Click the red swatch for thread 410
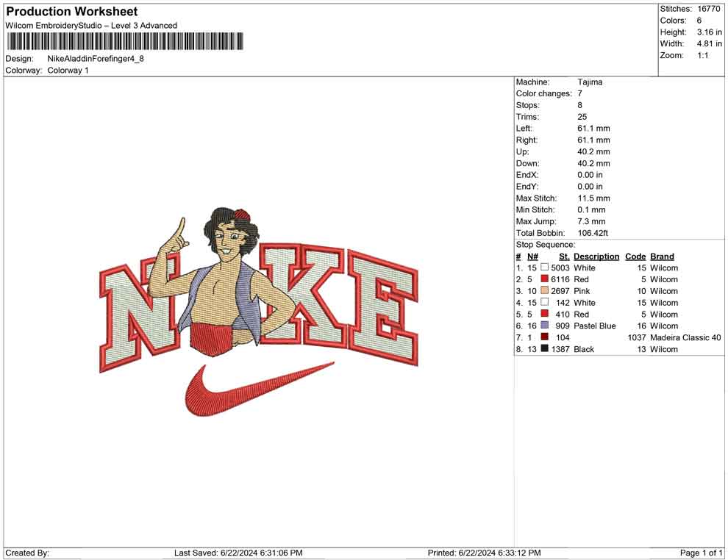This screenshot has width=728, height=560. pos(545,314)
